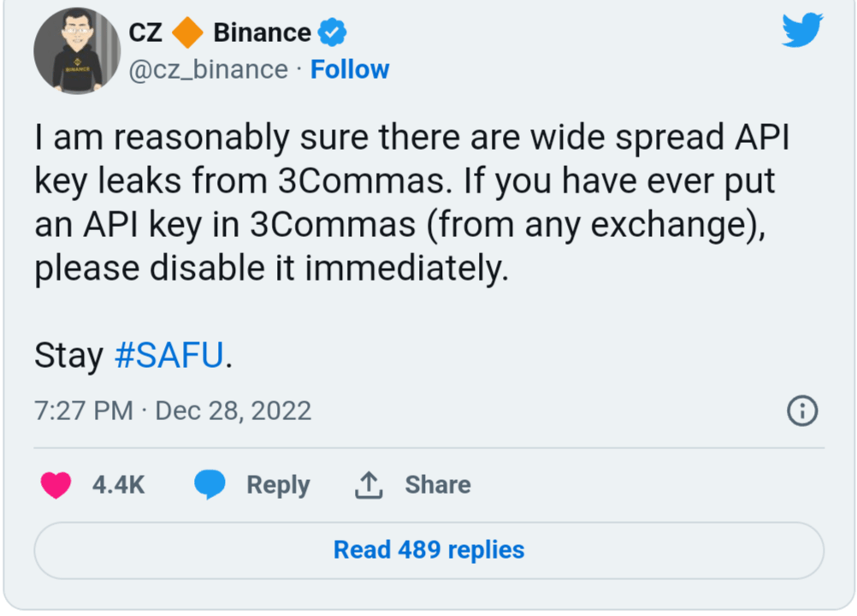This screenshot has height=616, width=857.
Task: Like the tweet with the heart icon
Action: coord(56,485)
